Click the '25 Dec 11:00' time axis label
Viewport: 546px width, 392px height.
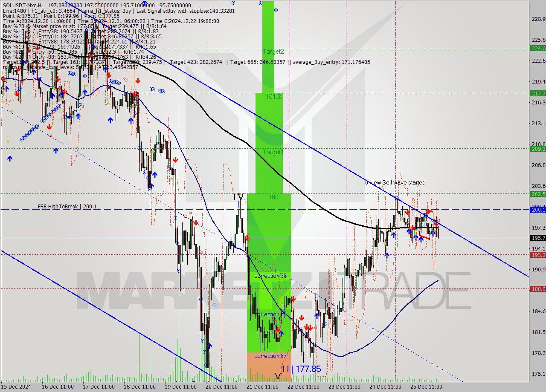[427, 386]
